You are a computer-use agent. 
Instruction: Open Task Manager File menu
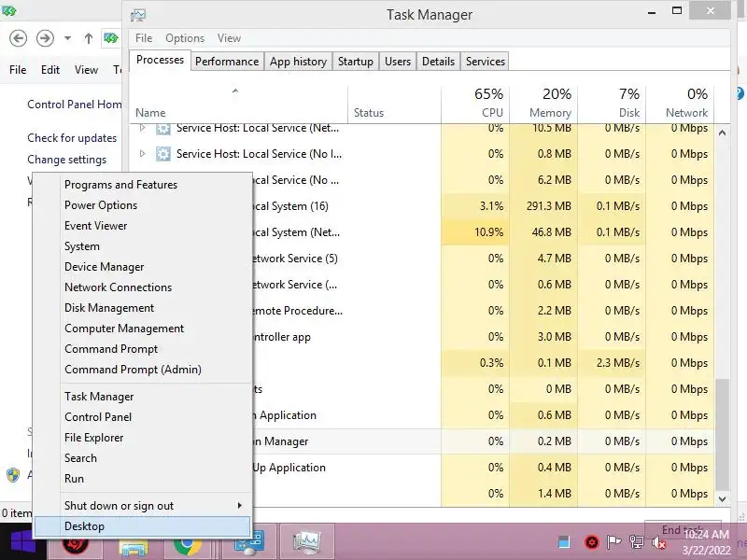point(144,38)
